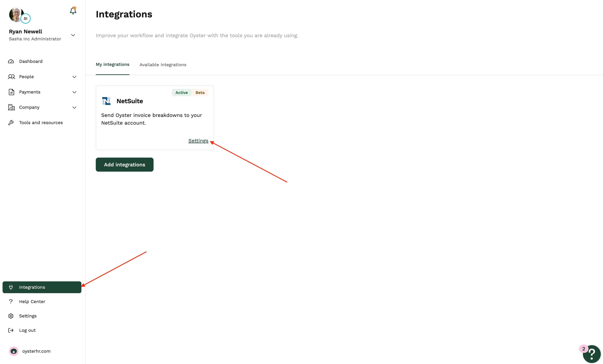Click the sidebar Settings gear icon

click(11, 316)
